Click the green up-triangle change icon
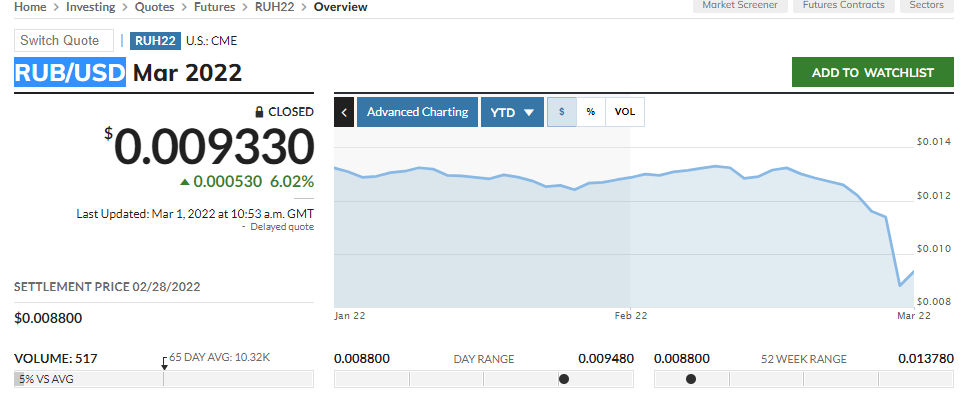 tap(184, 182)
